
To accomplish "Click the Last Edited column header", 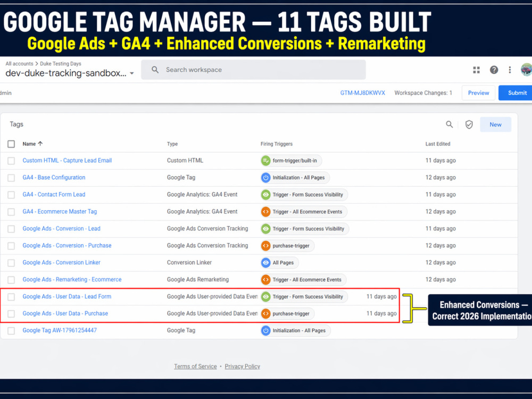I will (x=438, y=144).
